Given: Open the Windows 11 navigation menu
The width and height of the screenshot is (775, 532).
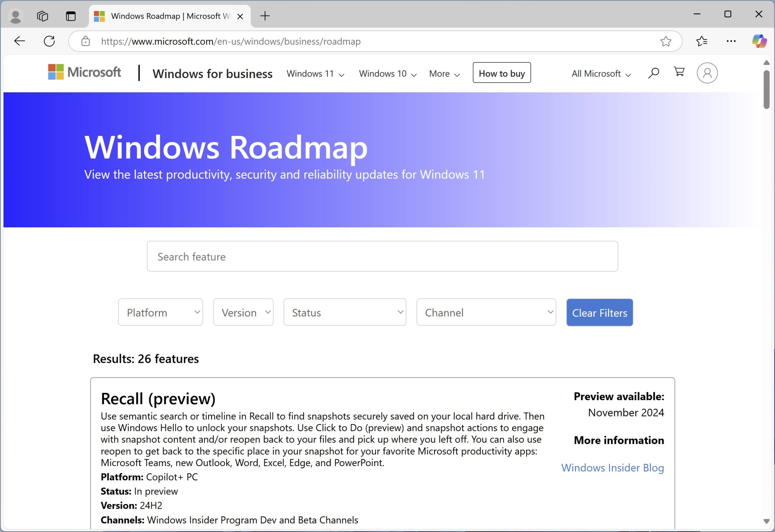Looking at the screenshot, I should 315,74.
